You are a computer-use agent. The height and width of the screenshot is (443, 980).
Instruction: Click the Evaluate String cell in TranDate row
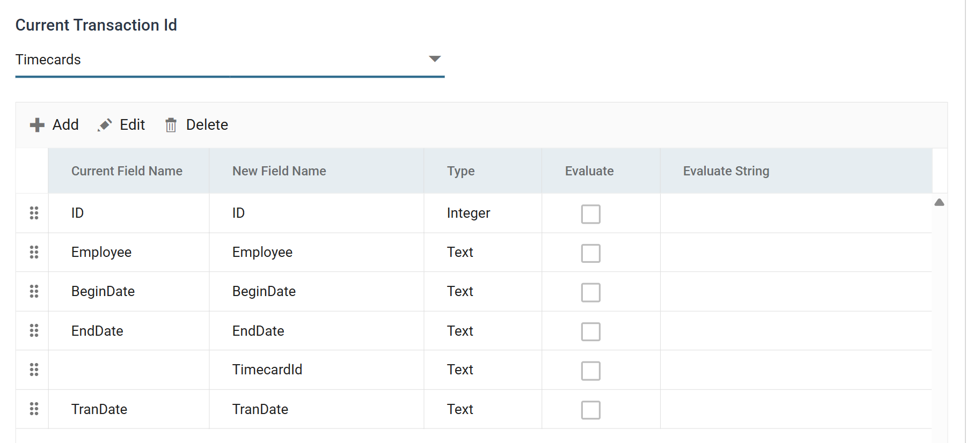click(796, 409)
